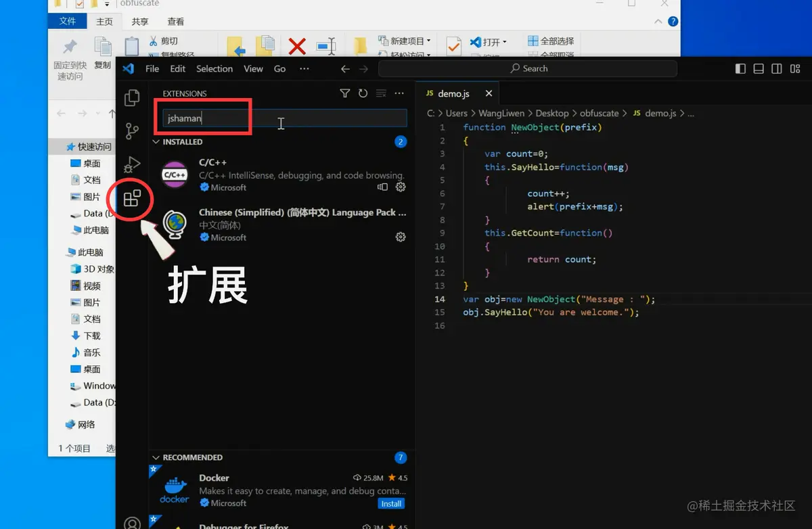This screenshot has height=529, width=812.
Task: Refresh the installed extensions list
Action: click(363, 93)
